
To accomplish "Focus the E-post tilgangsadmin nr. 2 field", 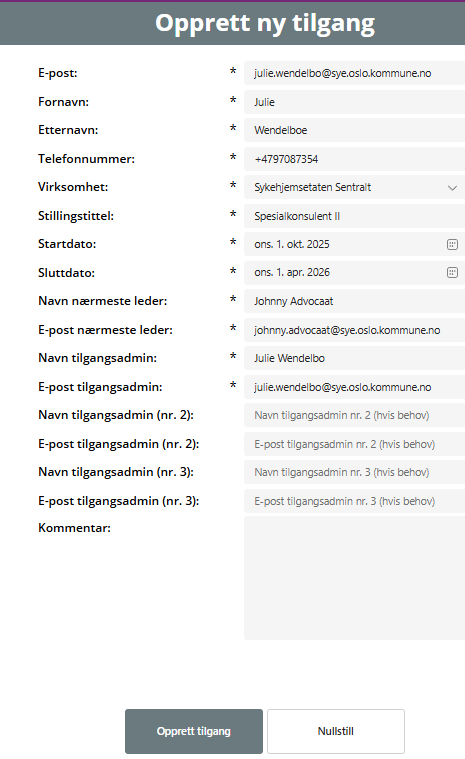I will tap(354, 444).
